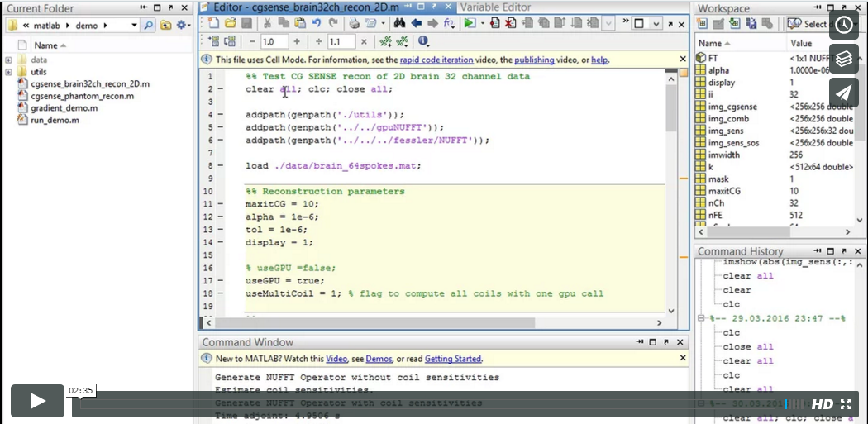Viewport: 868px width, 424px height.
Task: Open the gear actions dropdown in Current Folder
Action: point(184,26)
